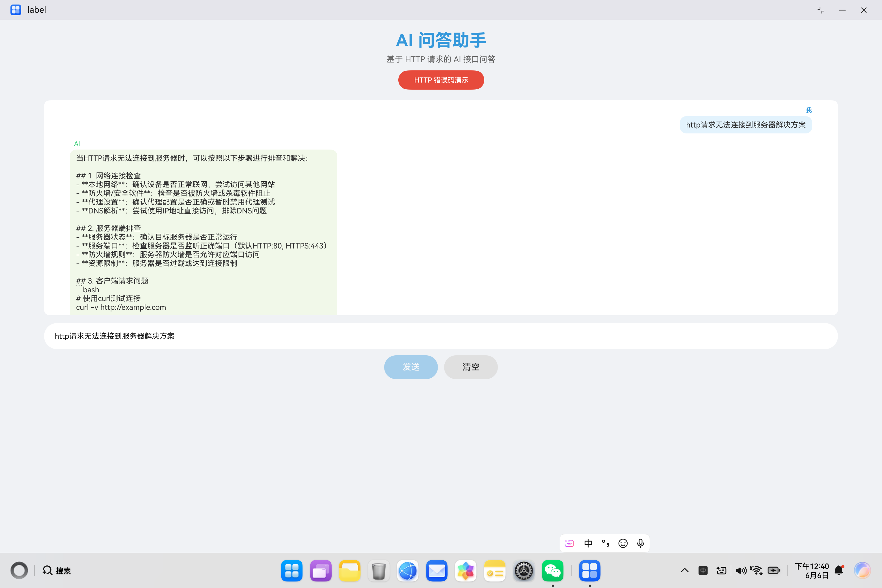Image resolution: width=882 pixels, height=588 pixels.
Task: Open the AI assistant orb in taskbar corner
Action: pyautogui.click(x=862, y=570)
